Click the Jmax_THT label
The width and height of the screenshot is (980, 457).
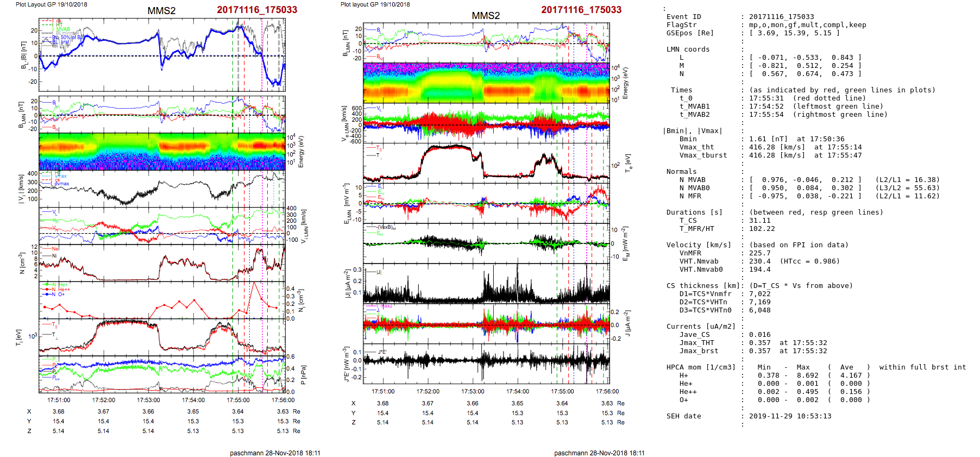click(x=697, y=343)
